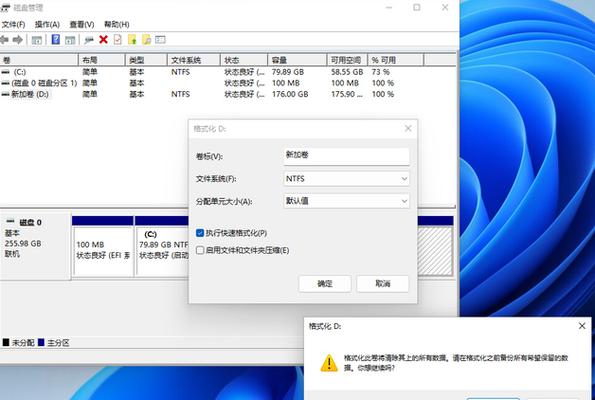Click the drive icon beside 新加卷 (D:) row

(x=5, y=94)
